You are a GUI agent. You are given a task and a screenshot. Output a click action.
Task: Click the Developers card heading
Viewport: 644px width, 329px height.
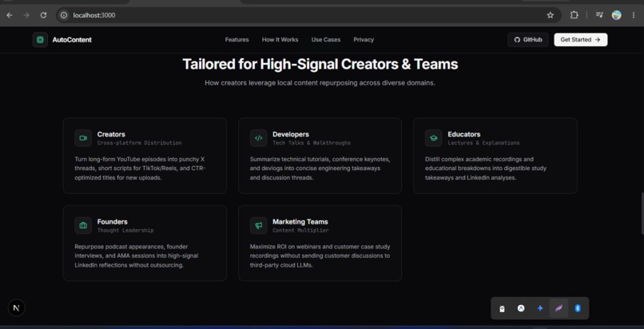point(291,134)
